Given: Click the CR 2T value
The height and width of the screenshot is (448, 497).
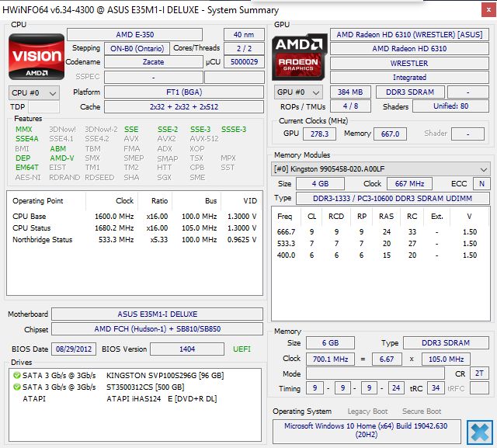Looking at the screenshot, I should click(x=479, y=373).
